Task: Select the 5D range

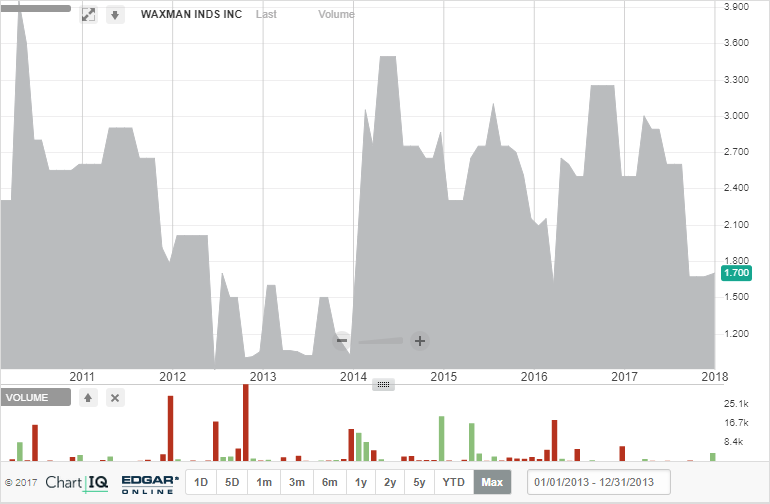Action: [232, 482]
